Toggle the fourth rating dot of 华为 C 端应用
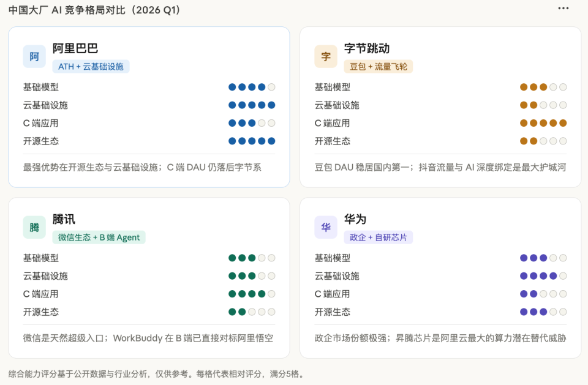This screenshot has width=588, height=385. [552, 294]
